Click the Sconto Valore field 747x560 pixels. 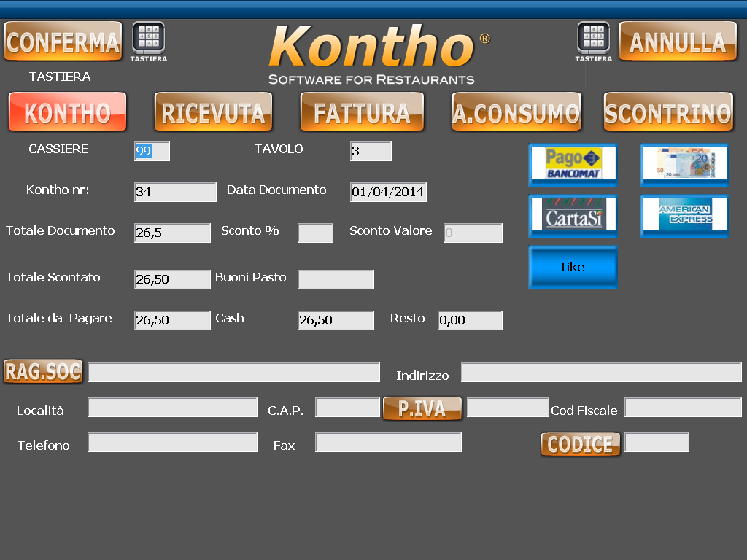point(473,233)
